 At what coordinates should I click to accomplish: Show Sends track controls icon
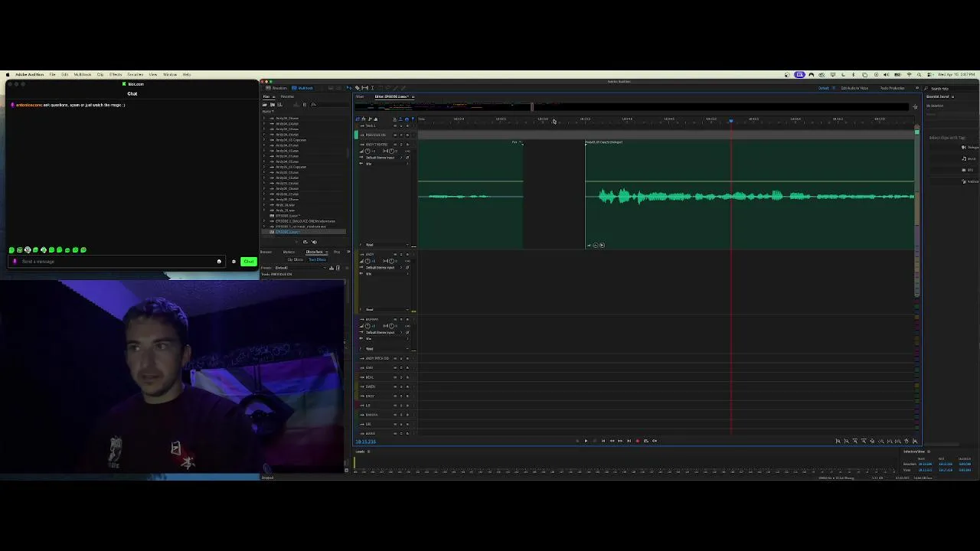click(370, 119)
